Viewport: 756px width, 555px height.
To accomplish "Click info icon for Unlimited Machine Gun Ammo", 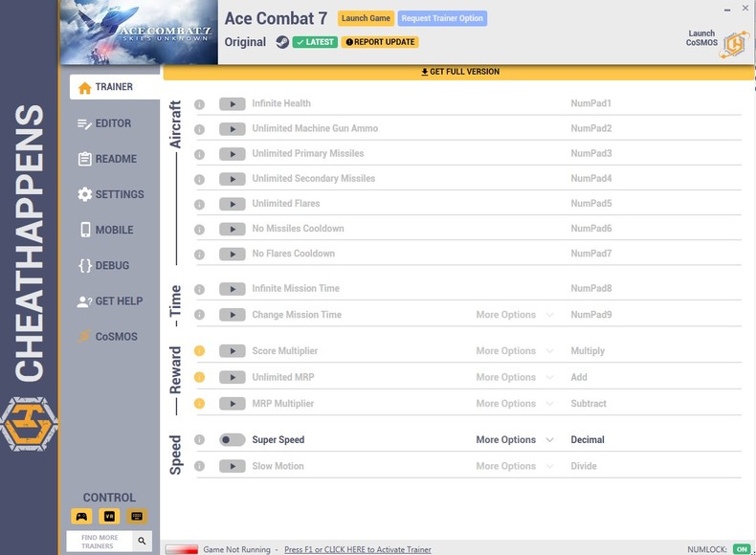I will 199,129.
